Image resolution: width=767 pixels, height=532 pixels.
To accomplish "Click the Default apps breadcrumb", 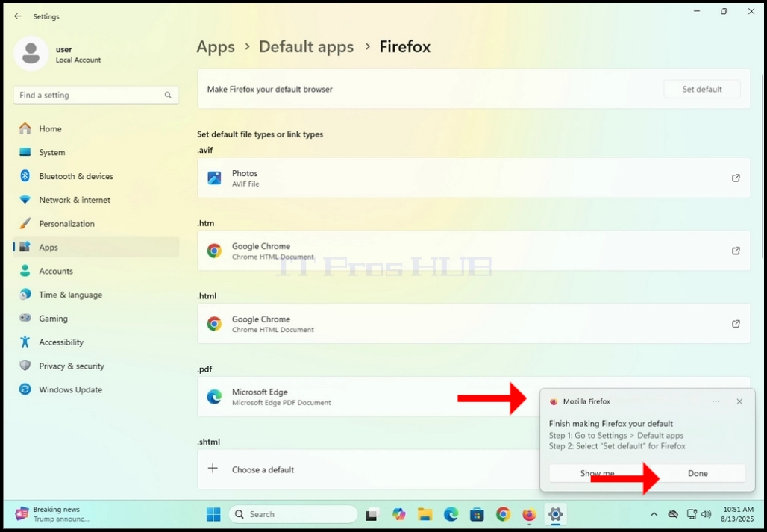I will (x=306, y=47).
